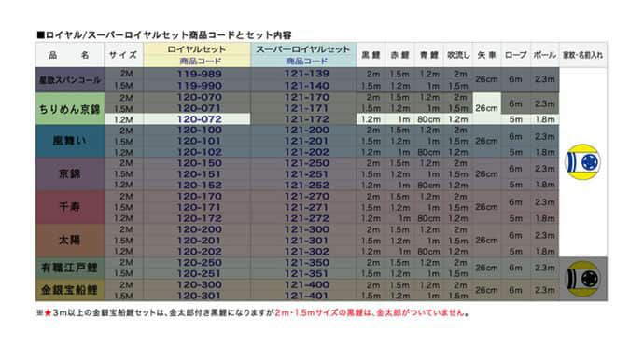Click the 風舞い product name cell
The image size is (644, 345).
pos(70,141)
